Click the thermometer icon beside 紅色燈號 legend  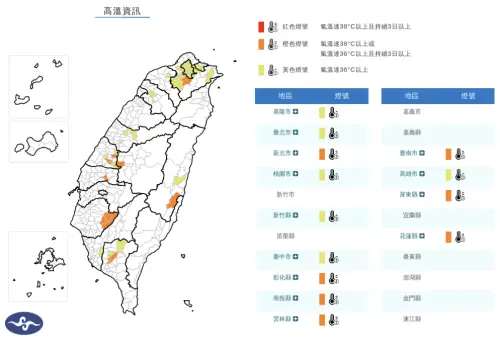click(273, 27)
